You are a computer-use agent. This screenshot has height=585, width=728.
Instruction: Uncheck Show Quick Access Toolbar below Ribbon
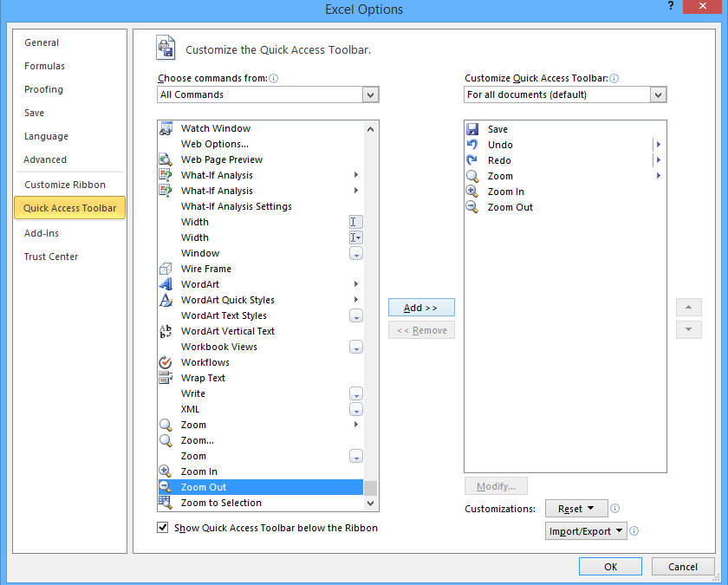[163, 528]
